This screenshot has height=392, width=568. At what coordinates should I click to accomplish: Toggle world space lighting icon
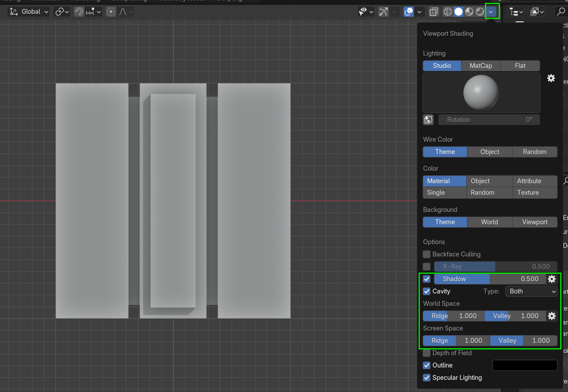(x=428, y=119)
